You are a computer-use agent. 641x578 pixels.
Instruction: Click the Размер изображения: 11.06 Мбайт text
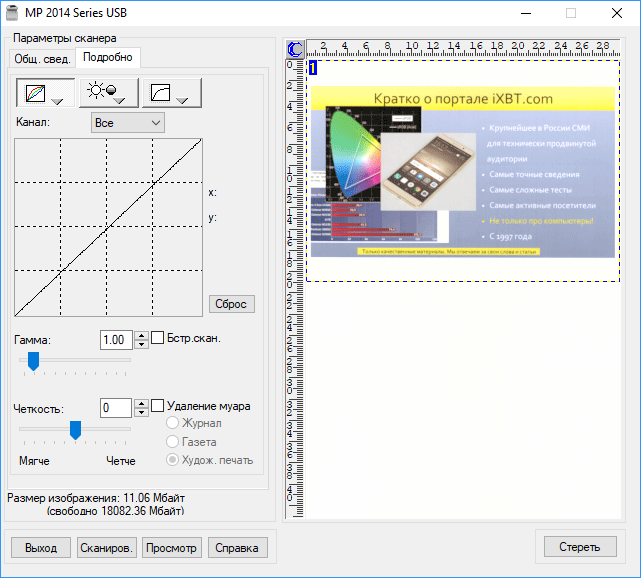(96, 498)
